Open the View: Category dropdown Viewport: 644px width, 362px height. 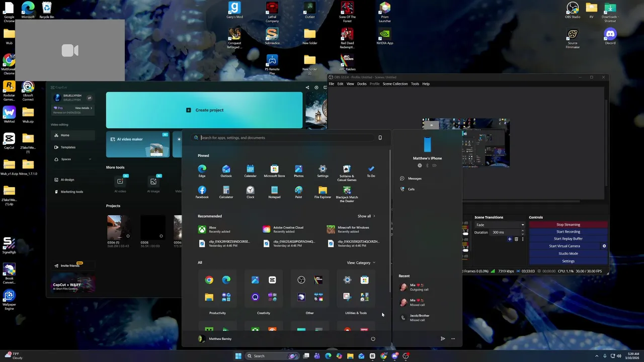coord(361,263)
